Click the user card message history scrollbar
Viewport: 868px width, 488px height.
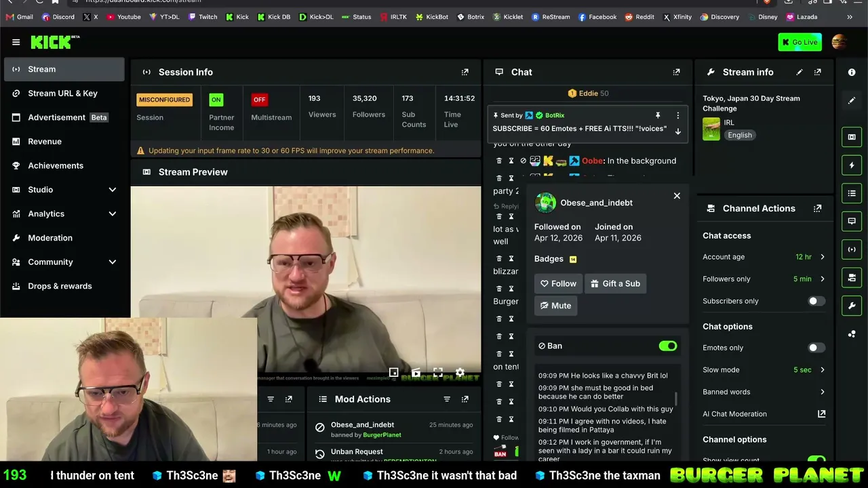click(676, 399)
